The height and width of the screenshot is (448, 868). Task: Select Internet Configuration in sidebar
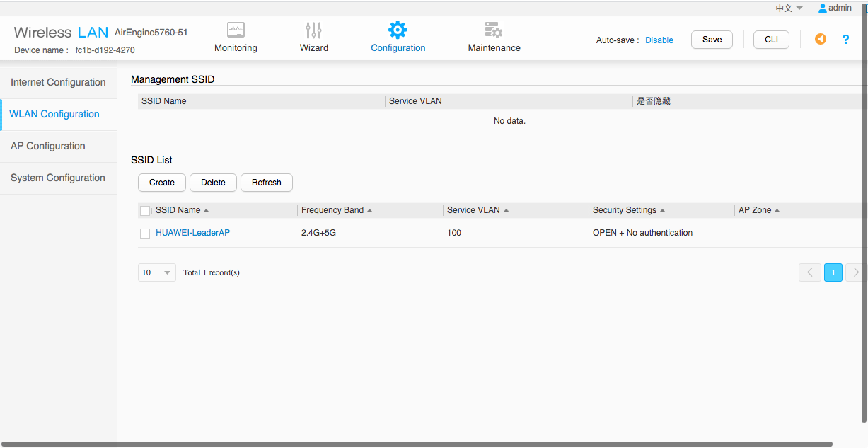pos(58,83)
